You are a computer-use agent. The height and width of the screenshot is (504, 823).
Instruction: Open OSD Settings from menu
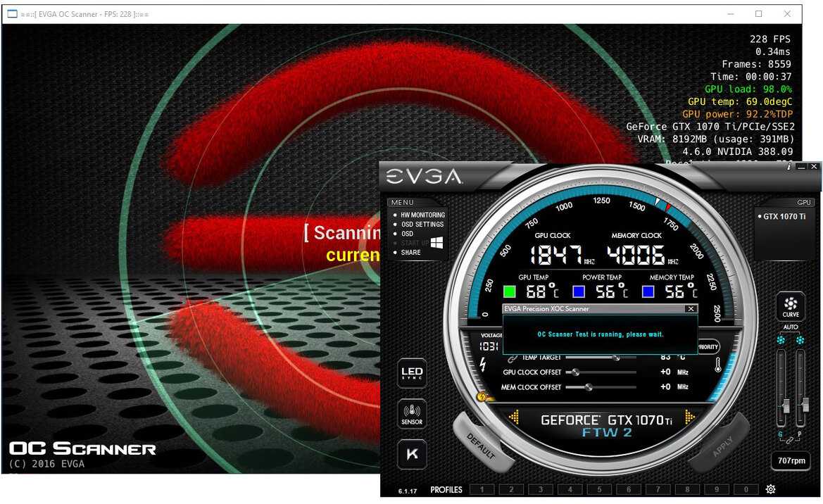coord(422,224)
